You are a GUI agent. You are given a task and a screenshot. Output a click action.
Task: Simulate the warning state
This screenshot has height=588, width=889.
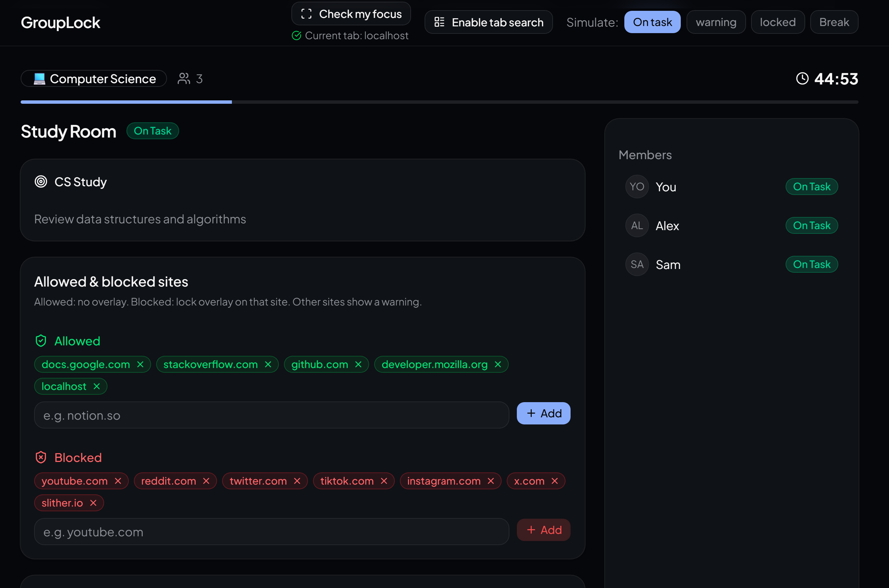[716, 22]
